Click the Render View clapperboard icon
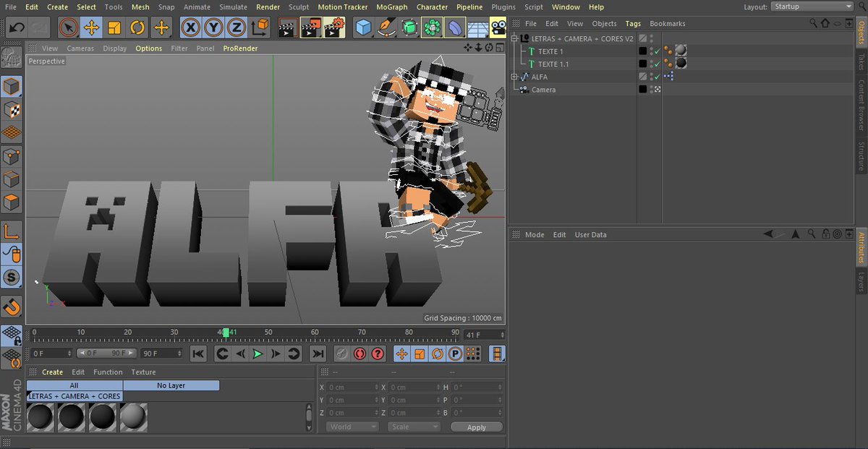 (288, 27)
